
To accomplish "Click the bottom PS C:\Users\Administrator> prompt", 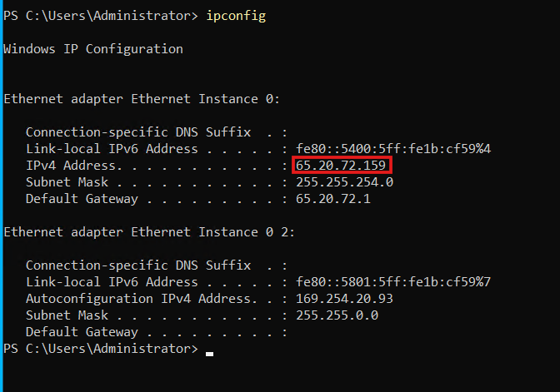I will pos(101,349).
